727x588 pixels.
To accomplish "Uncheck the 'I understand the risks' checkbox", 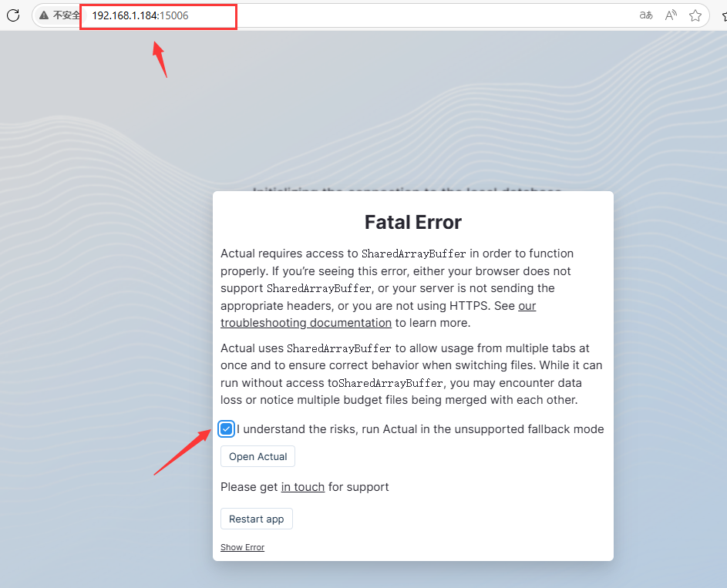I will click(x=226, y=429).
